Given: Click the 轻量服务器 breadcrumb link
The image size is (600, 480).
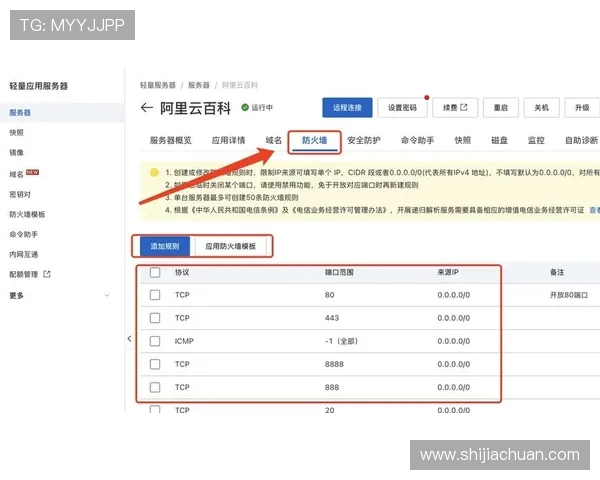Looking at the screenshot, I should pos(158,85).
